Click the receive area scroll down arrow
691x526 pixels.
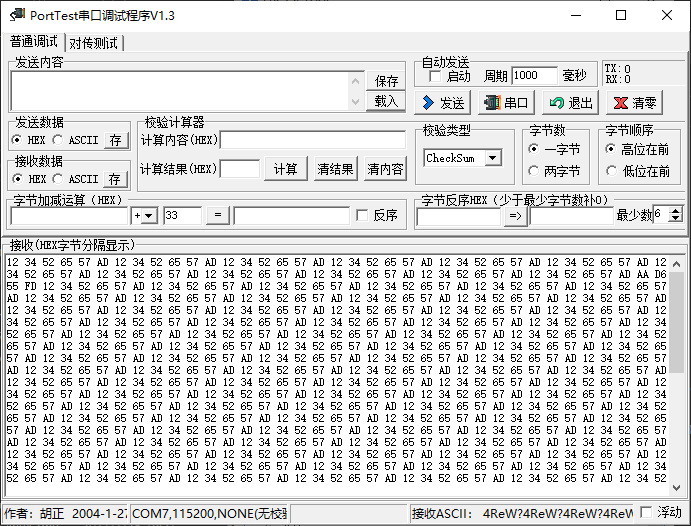676,487
